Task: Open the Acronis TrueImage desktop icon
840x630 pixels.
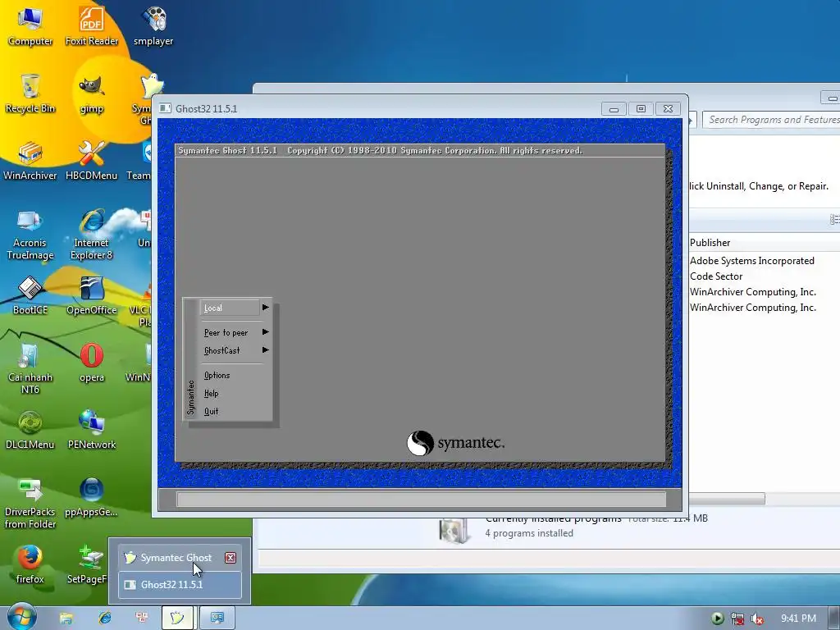Action: [x=30, y=235]
